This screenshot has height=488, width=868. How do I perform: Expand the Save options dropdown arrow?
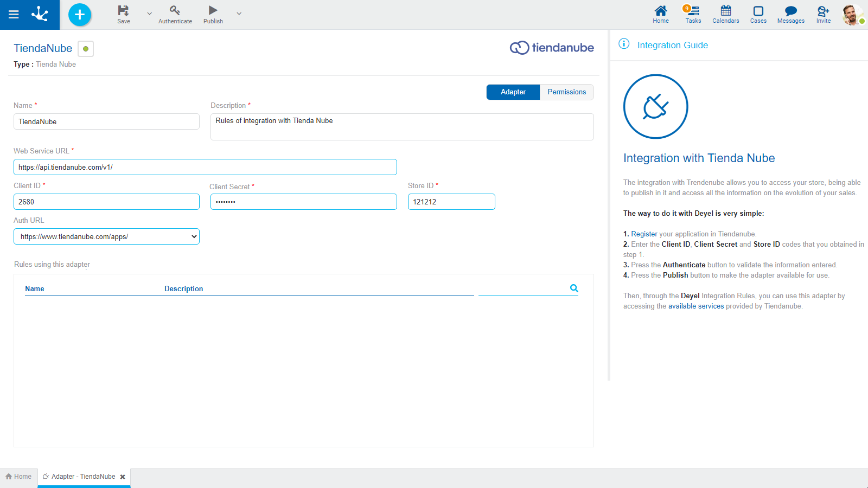[149, 14]
